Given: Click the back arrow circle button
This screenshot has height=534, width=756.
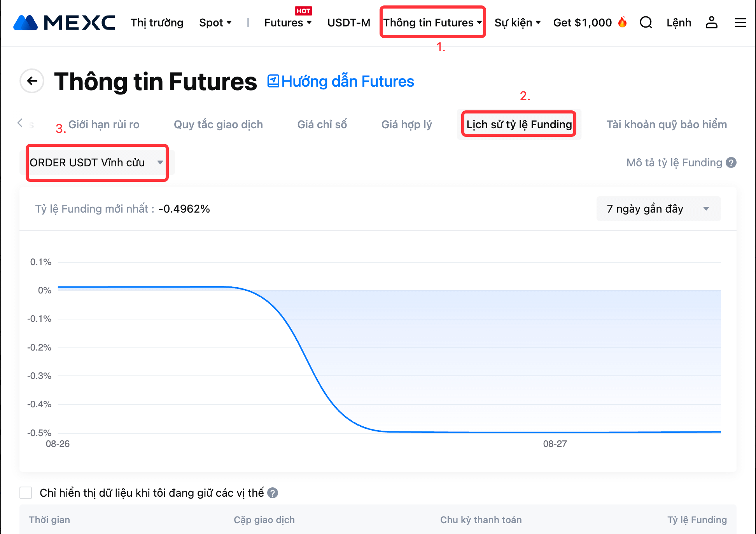Looking at the screenshot, I should tap(32, 81).
